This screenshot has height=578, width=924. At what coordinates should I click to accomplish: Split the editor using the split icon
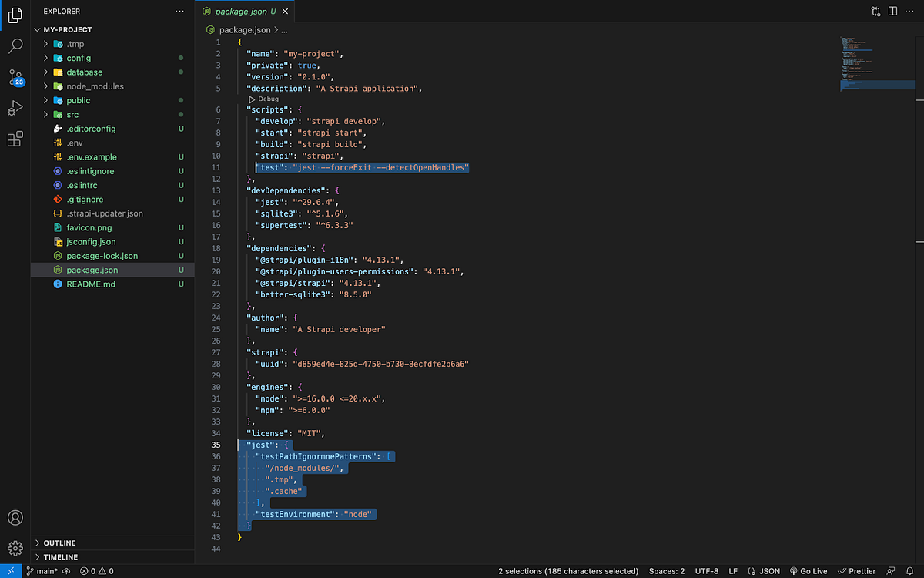coord(893,11)
